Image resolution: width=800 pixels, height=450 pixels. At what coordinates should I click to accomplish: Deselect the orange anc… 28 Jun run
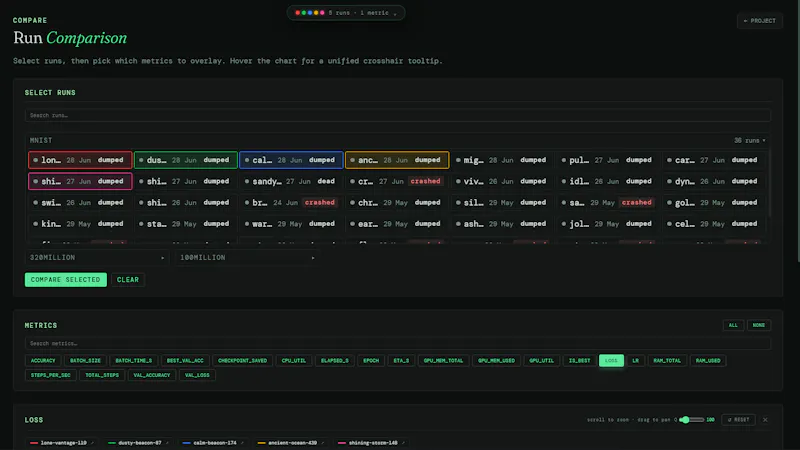tap(397, 160)
